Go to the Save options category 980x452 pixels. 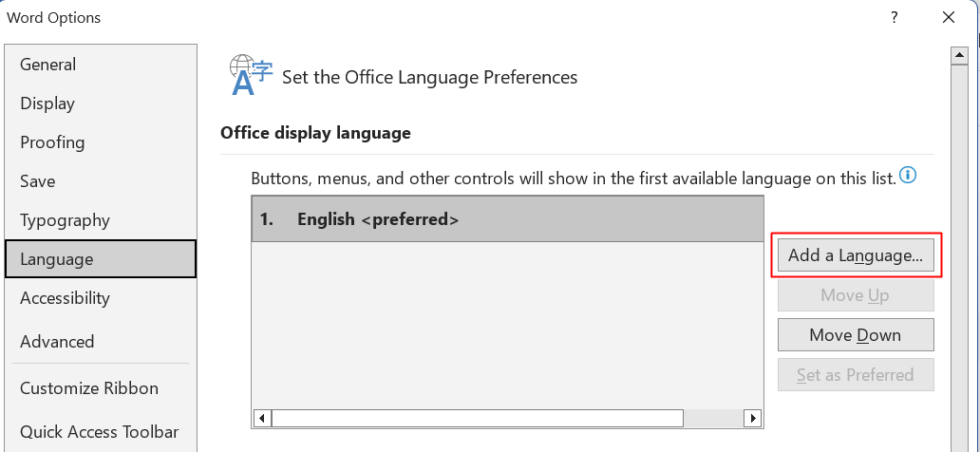tap(38, 181)
